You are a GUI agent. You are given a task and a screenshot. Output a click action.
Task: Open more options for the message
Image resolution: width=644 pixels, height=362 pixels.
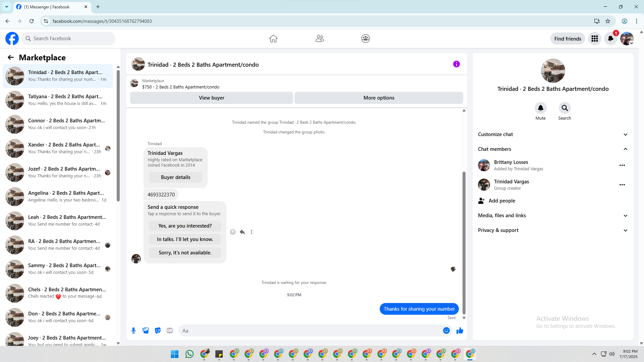coord(252,232)
